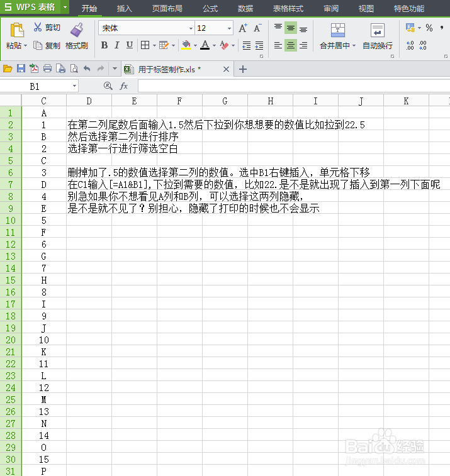Toggle align text left
This screenshot has width=450, height=476.
click(278, 45)
